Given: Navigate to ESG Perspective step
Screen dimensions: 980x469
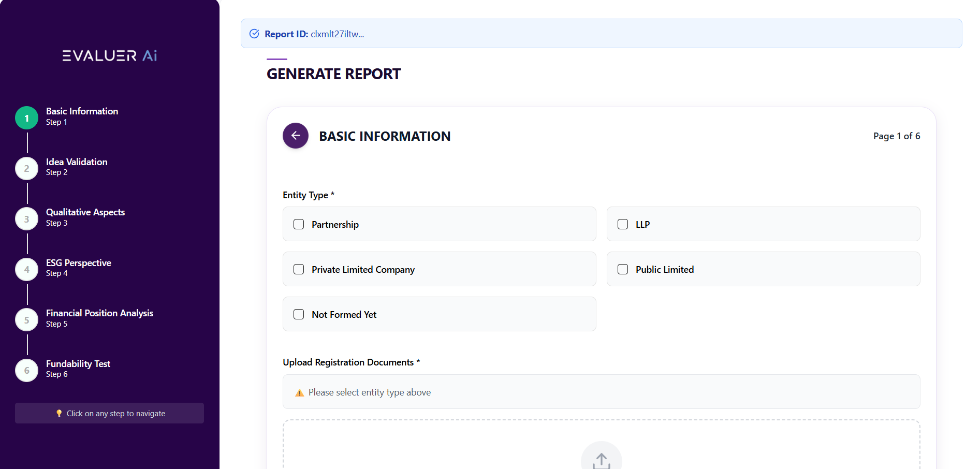Looking at the screenshot, I should pyautogui.click(x=79, y=263).
